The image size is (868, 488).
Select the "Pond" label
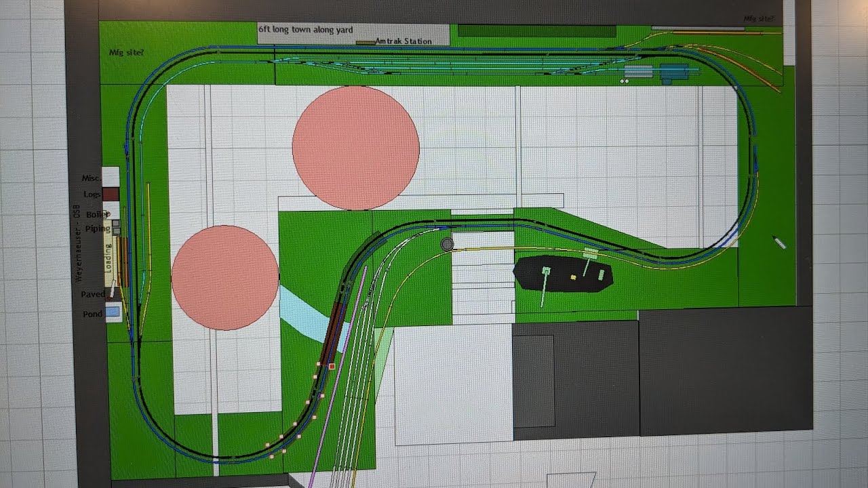(92, 314)
